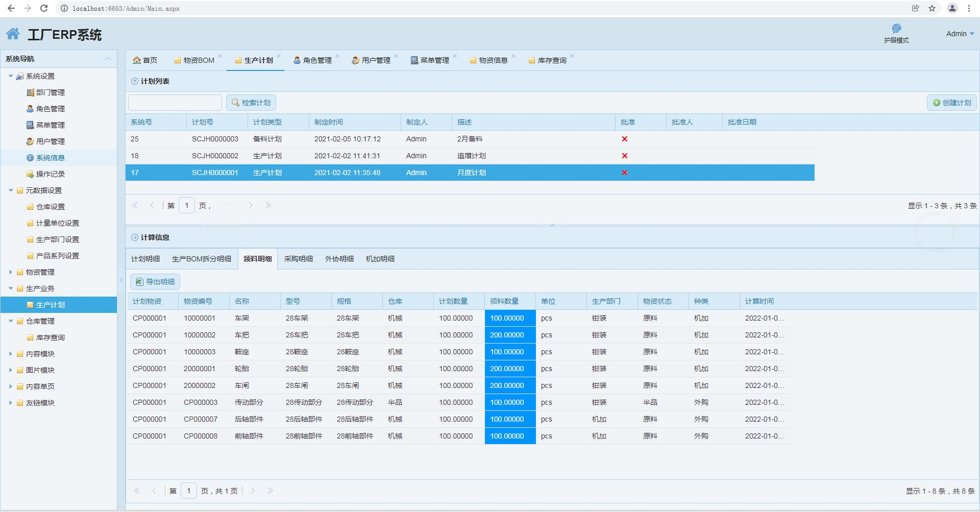Click the red X for plan SCJH0000001
This screenshot has width=980, height=512.
(625, 173)
